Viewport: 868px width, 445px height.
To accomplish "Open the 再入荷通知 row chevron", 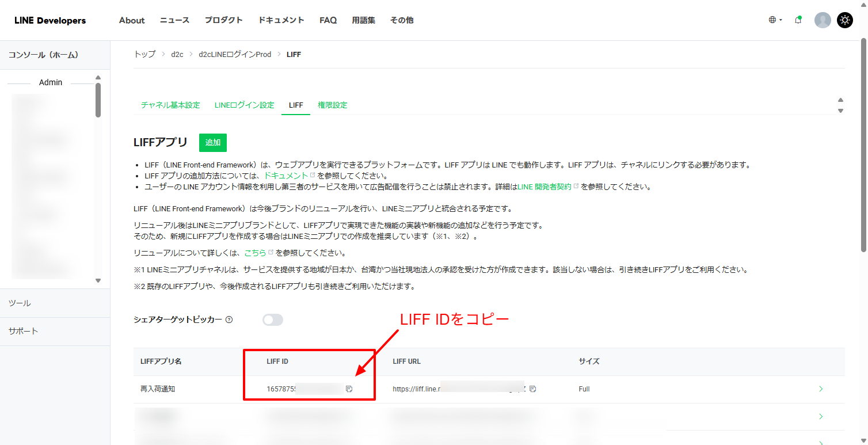I will 821,389.
